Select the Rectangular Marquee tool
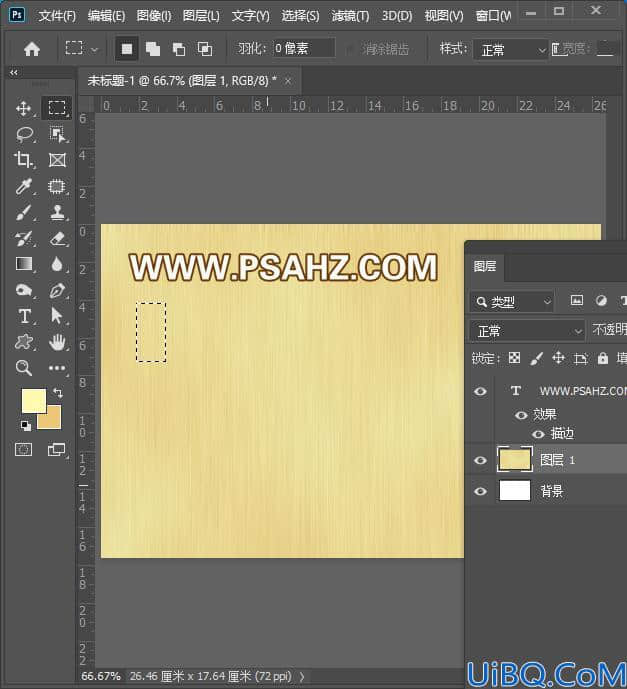 pos(57,108)
